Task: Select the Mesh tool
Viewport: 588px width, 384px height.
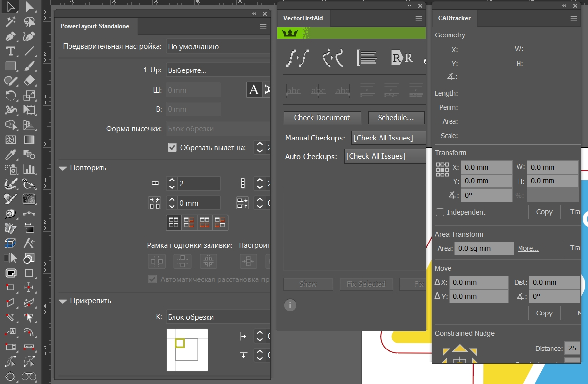Action: [x=10, y=140]
